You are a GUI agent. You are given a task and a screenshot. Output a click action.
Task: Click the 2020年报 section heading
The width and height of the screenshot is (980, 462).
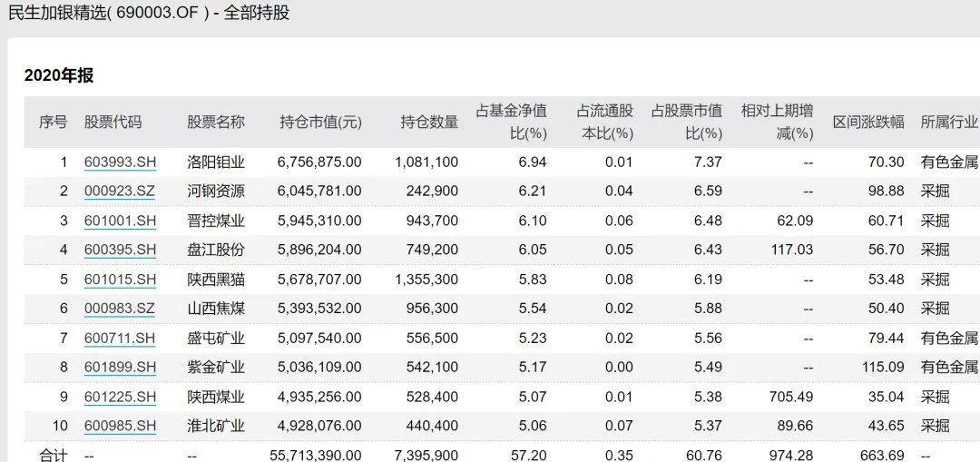coord(59,76)
